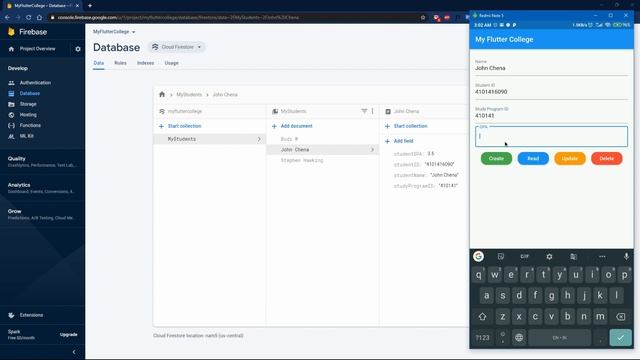The image size is (640, 360).
Task: Expand John Chena document chevron
Action: click(372, 150)
